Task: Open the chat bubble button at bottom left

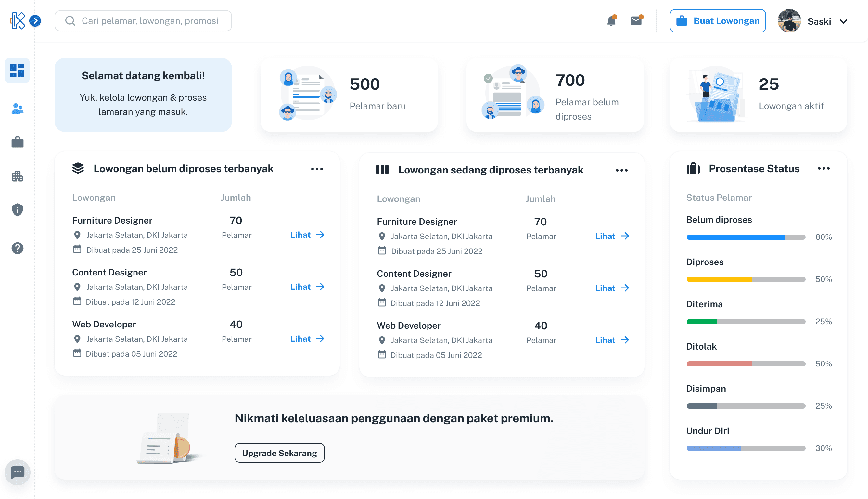Action: pos(17,472)
